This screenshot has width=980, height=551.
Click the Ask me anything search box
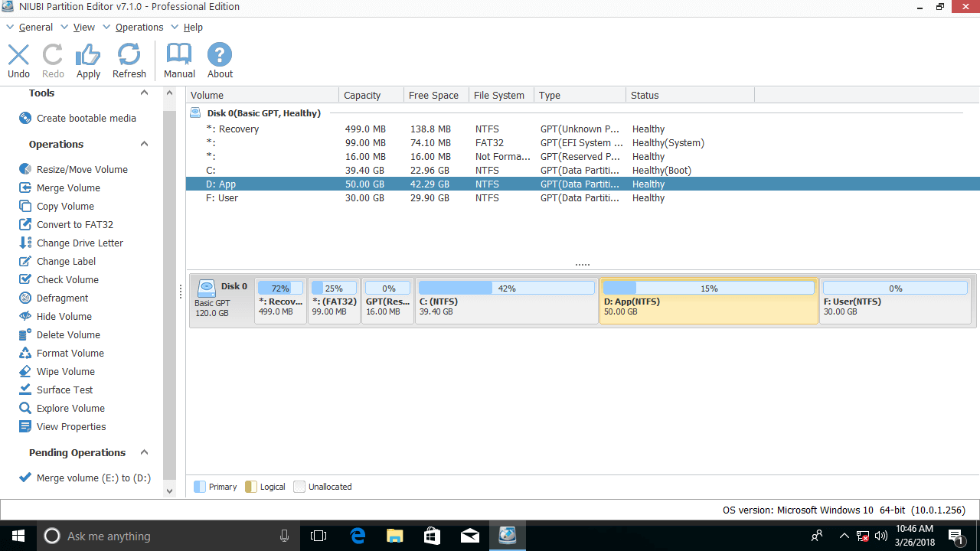click(x=168, y=536)
